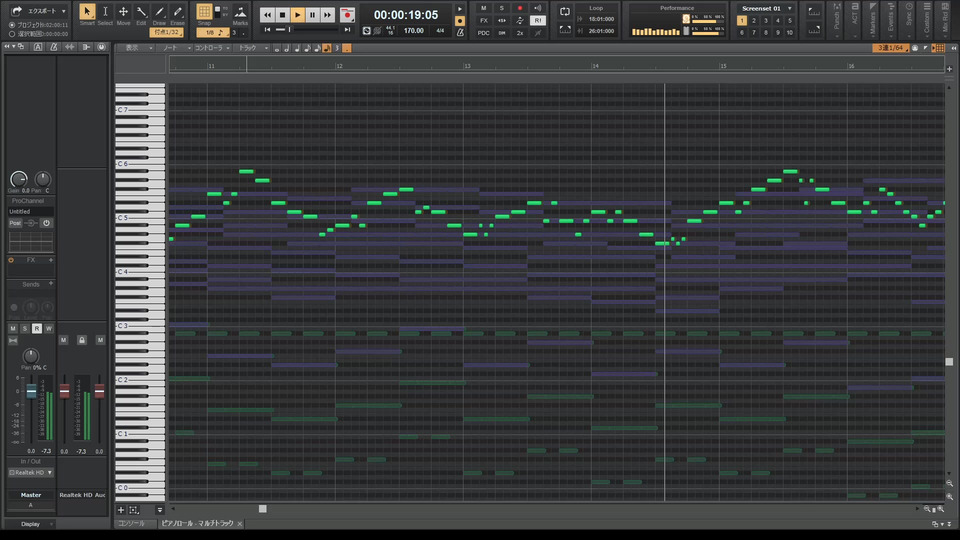
Task: Select quarter note duration icon
Action: point(297,48)
